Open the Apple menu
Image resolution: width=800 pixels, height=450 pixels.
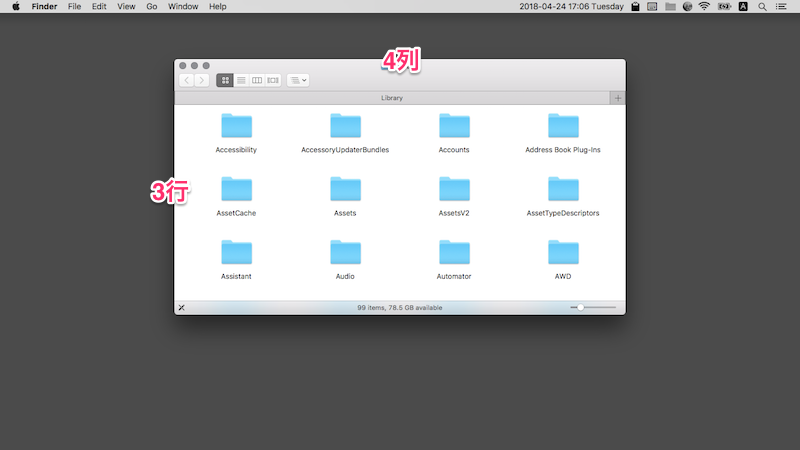coord(16,7)
